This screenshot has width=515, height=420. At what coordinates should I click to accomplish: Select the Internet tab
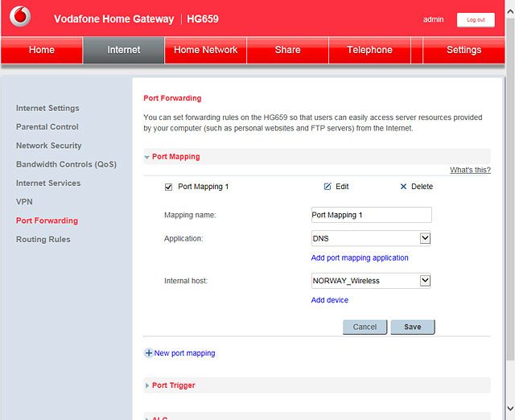click(x=123, y=50)
